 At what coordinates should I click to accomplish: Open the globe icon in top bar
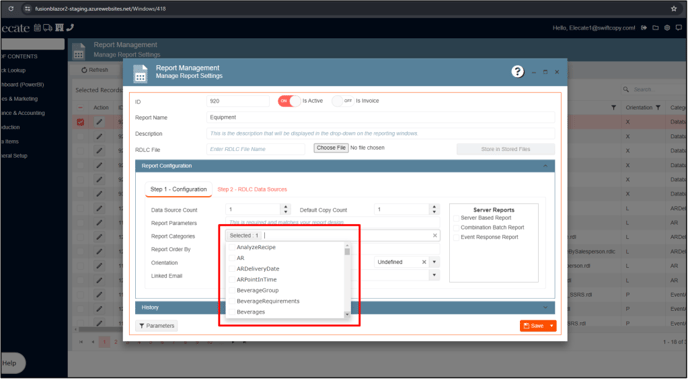667,28
